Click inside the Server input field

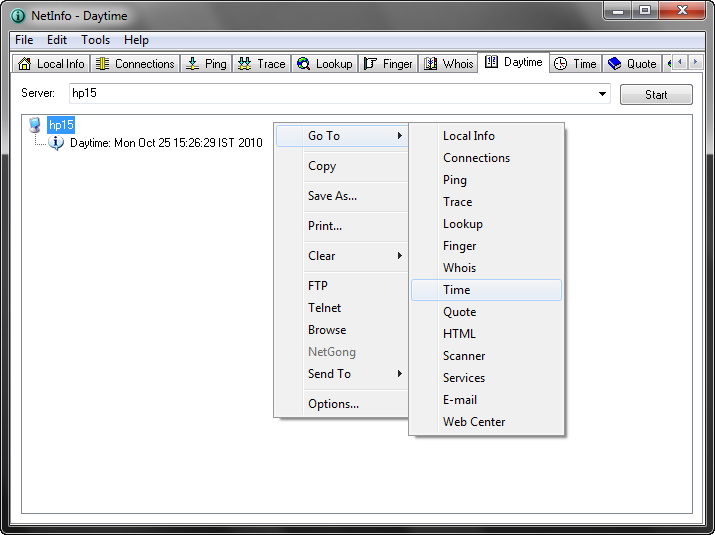click(x=330, y=95)
